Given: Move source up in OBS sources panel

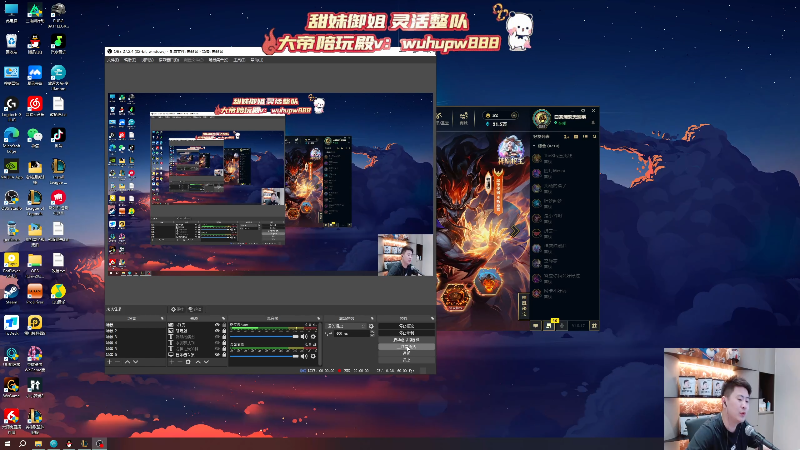Looking at the screenshot, I should (x=198, y=362).
